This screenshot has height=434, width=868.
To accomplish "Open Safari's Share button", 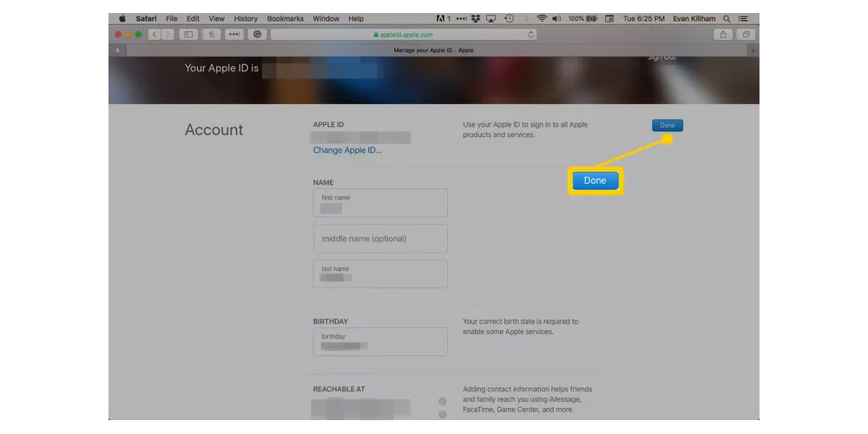I will tap(723, 35).
